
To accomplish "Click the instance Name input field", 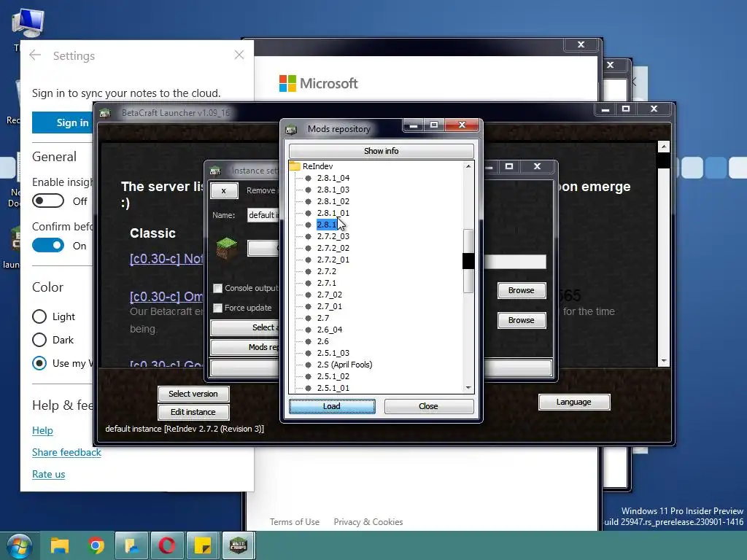I will click(x=263, y=215).
